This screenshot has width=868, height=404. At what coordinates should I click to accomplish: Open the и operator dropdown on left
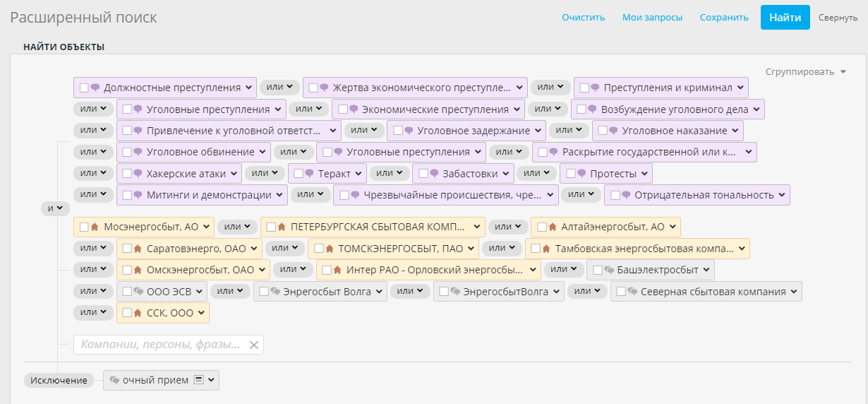pyautogui.click(x=55, y=208)
